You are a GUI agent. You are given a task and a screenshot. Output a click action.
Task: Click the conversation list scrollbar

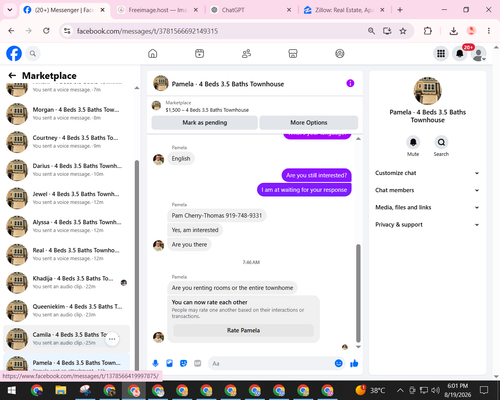click(x=137, y=265)
